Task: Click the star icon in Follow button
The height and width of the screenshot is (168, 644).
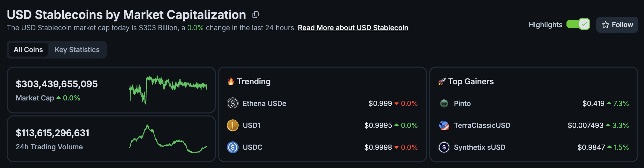Action: pyautogui.click(x=605, y=25)
